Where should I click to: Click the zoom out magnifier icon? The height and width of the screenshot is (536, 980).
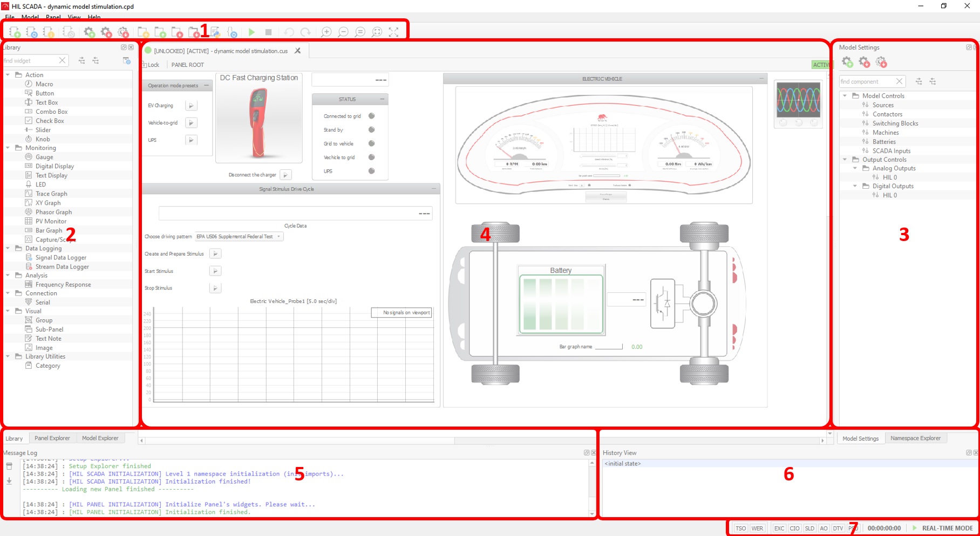point(343,32)
